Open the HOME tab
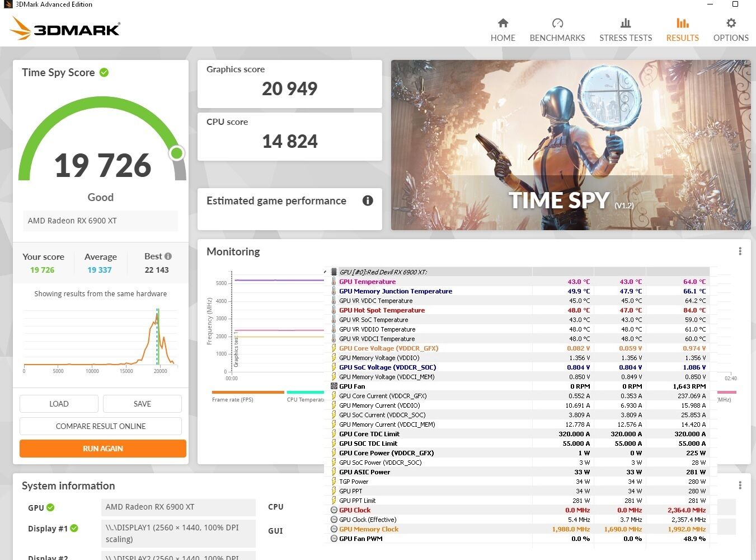The height and width of the screenshot is (560, 756). (x=503, y=30)
